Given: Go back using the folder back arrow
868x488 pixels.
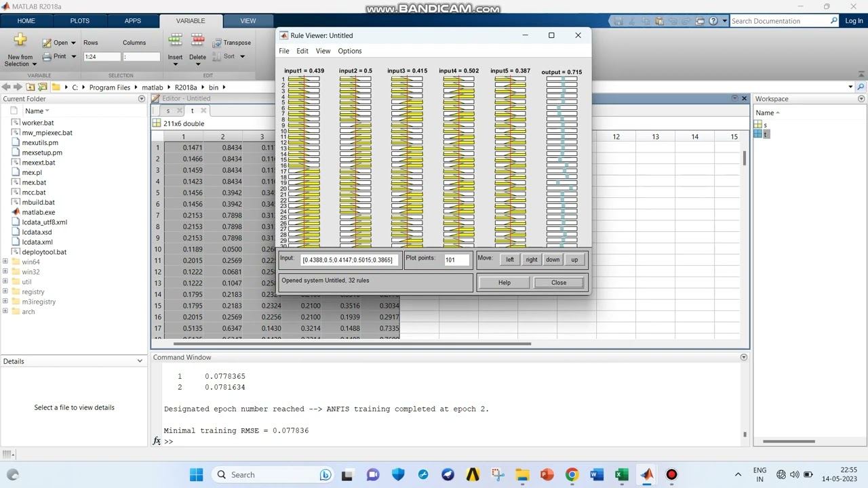Looking at the screenshot, I should click(6, 87).
